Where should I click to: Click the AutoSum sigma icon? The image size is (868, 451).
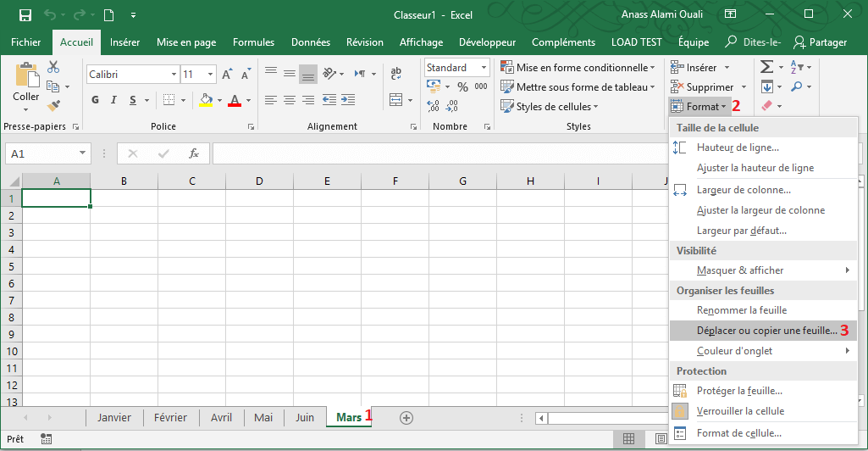tap(766, 67)
